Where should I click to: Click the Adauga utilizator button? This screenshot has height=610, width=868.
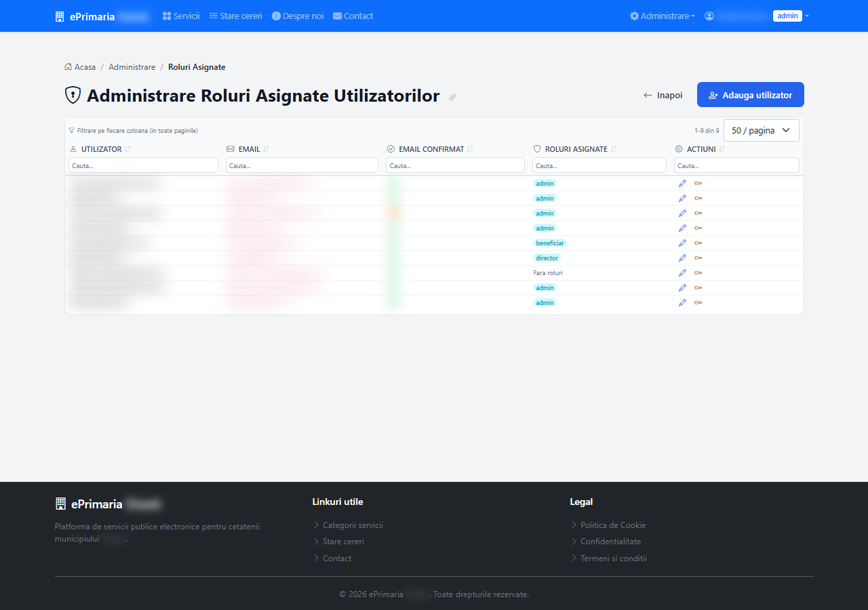751,95
